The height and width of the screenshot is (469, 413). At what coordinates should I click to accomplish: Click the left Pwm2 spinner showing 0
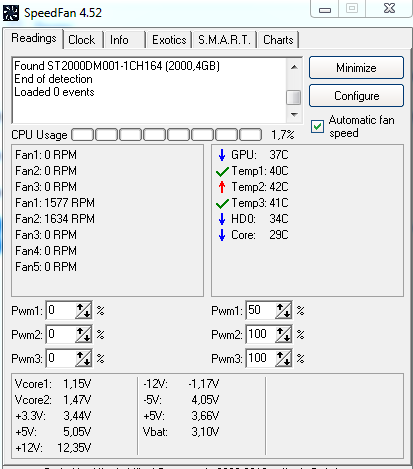click(83, 335)
